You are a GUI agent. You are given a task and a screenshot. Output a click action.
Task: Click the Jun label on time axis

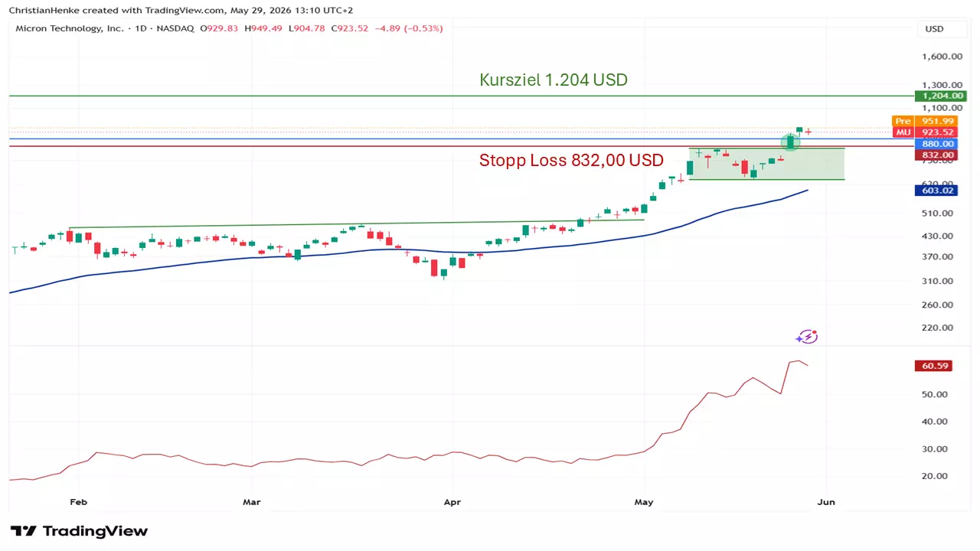826,503
